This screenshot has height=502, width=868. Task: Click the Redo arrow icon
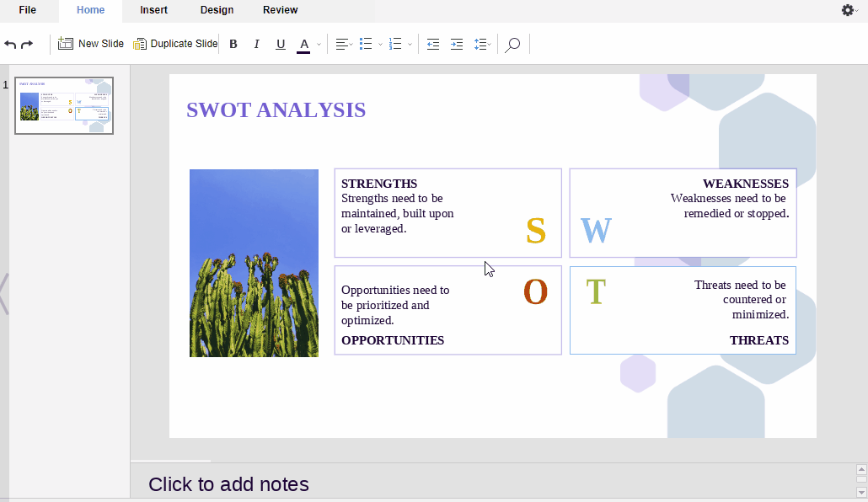pos(27,45)
